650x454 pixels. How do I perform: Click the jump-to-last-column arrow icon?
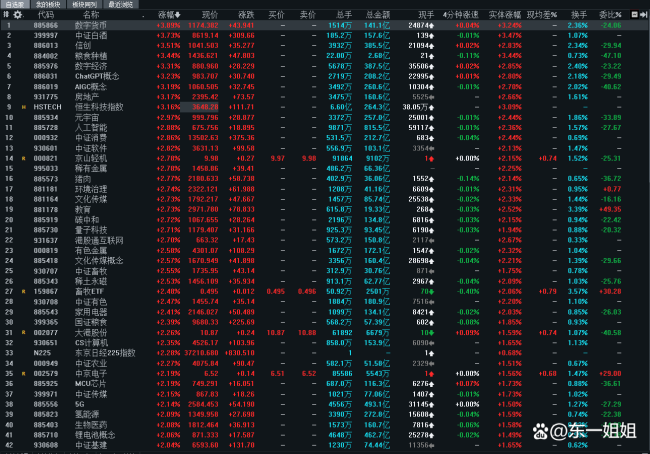pyautogui.click(x=643, y=15)
